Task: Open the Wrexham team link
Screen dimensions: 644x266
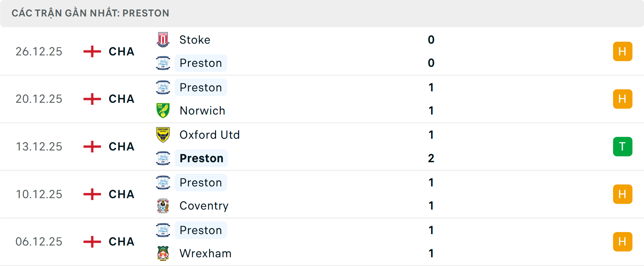Action: coord(205,253)
